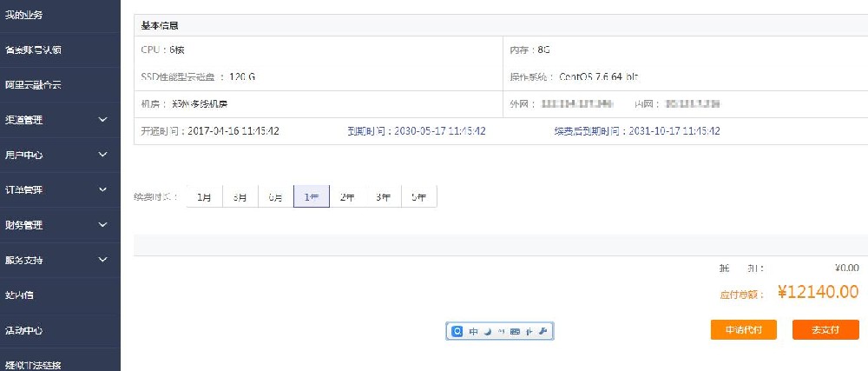Toggle punctuation mode in the input toolbar
The image size is (868, 371).
(502, 331)
